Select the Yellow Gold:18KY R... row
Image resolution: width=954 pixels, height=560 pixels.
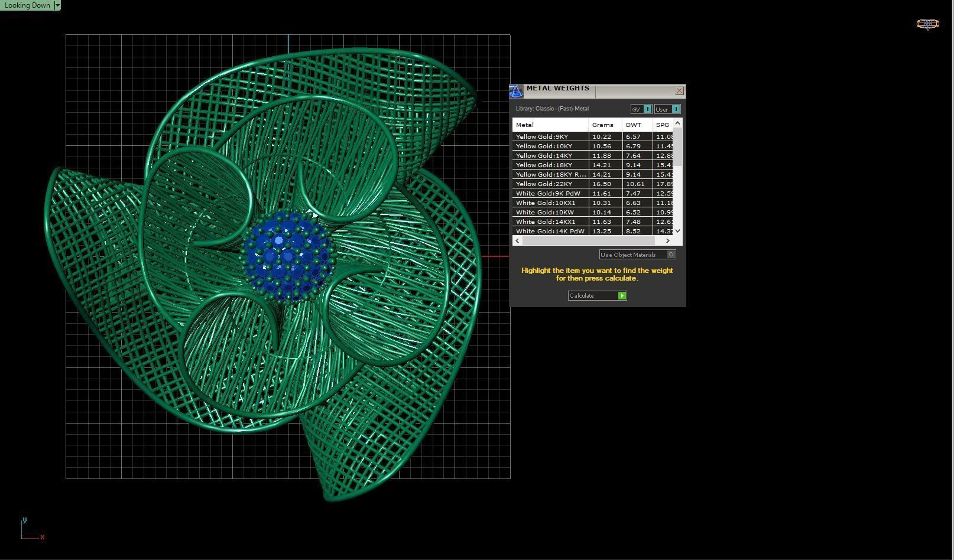tap(593, 174)
